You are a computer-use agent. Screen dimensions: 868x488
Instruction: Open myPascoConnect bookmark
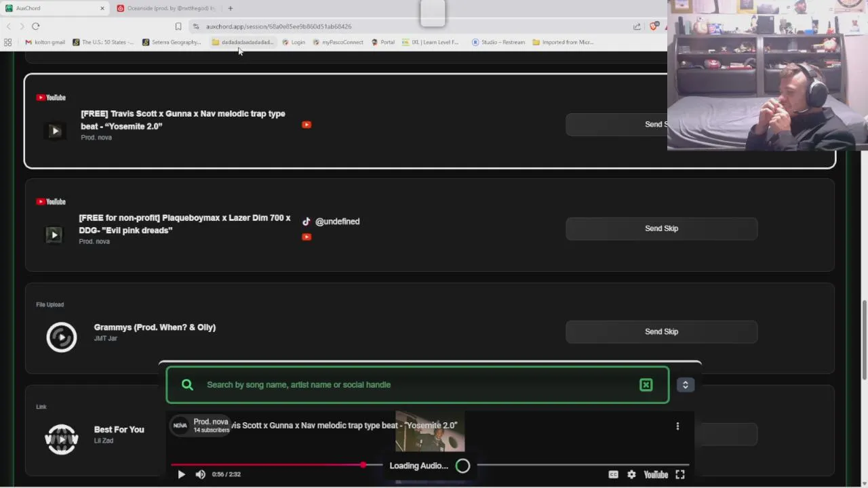(x=338, y=42)
